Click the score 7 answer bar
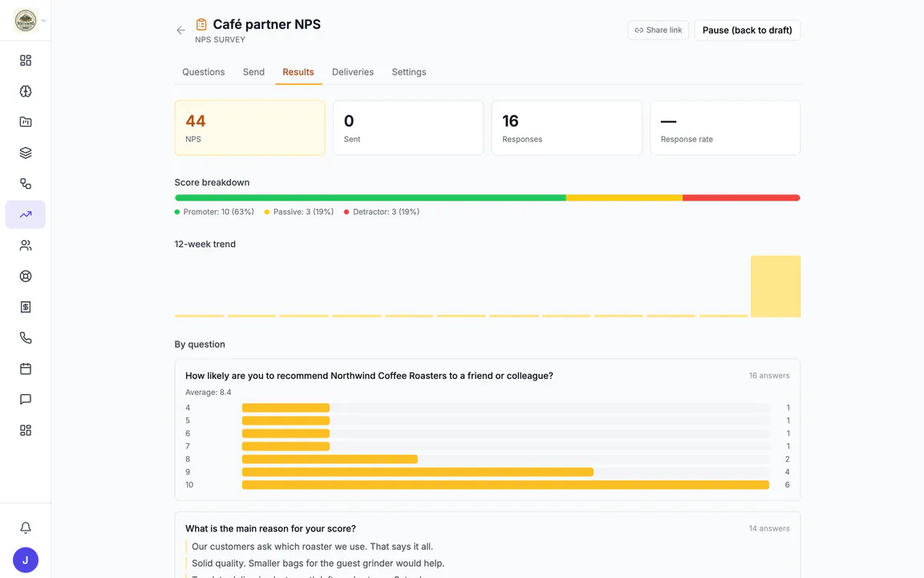 pyautogui.click(x=286, y=446)
